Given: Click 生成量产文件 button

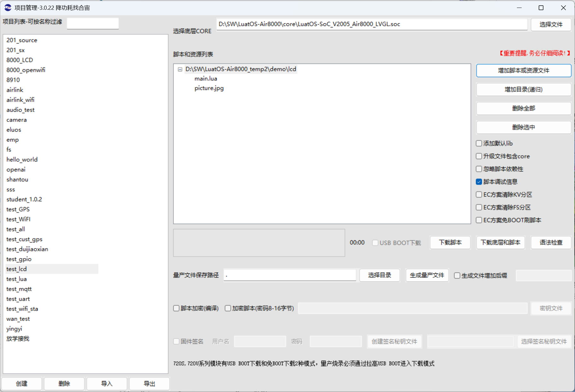Looking at the screenshot, I should coord(427,275).
